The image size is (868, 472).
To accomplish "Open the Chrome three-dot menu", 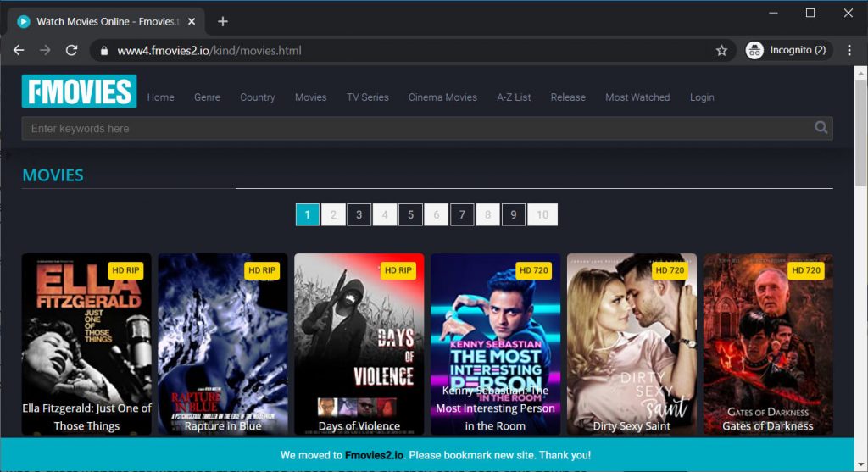I will [849, 50].
